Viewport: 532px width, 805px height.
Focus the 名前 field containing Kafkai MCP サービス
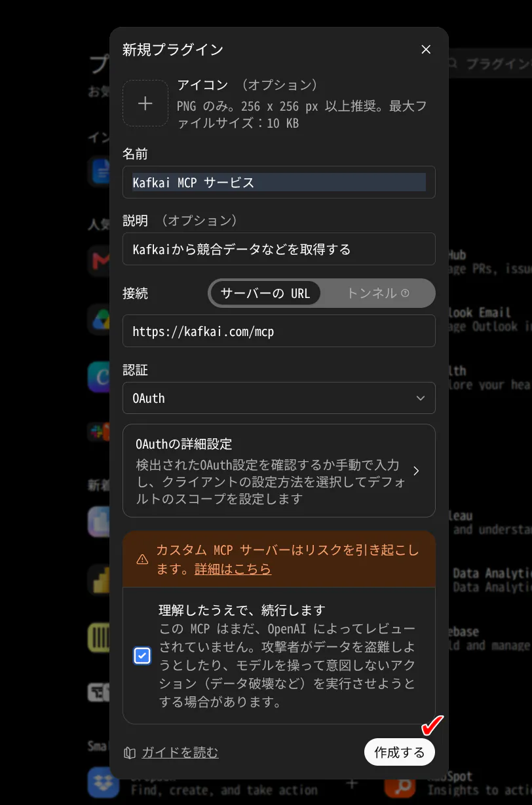(x=279, y=182)
